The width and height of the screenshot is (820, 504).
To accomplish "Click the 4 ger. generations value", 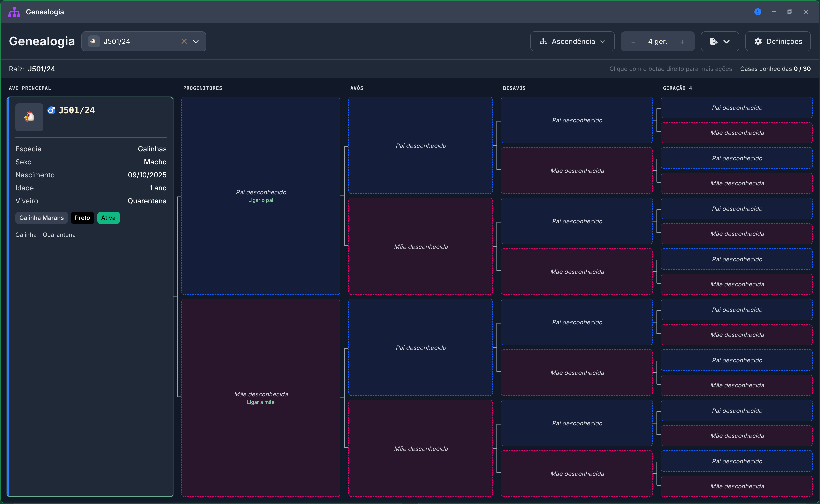I will coord(658,42).
